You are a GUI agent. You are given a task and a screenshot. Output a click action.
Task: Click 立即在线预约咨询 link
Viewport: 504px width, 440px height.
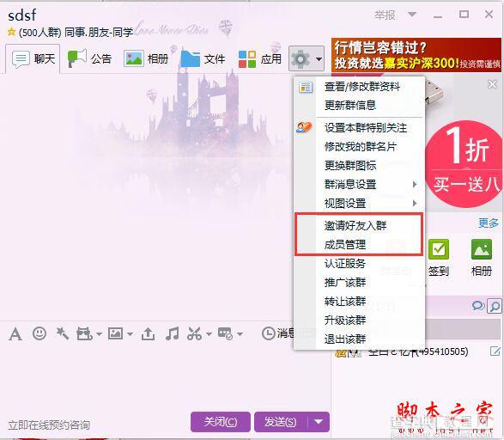tap(49, 425)
